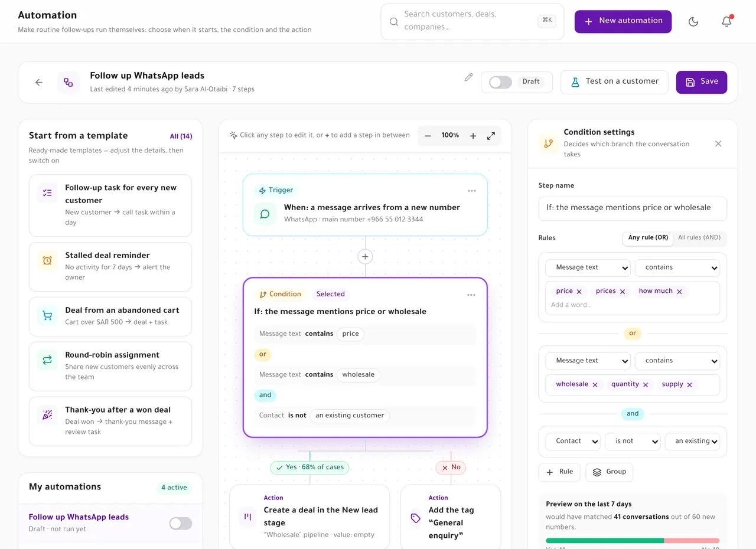Select Any rule (OR) mode
Image resolution: width=756 pixels, height=549 pixels.
click(648, 238)
